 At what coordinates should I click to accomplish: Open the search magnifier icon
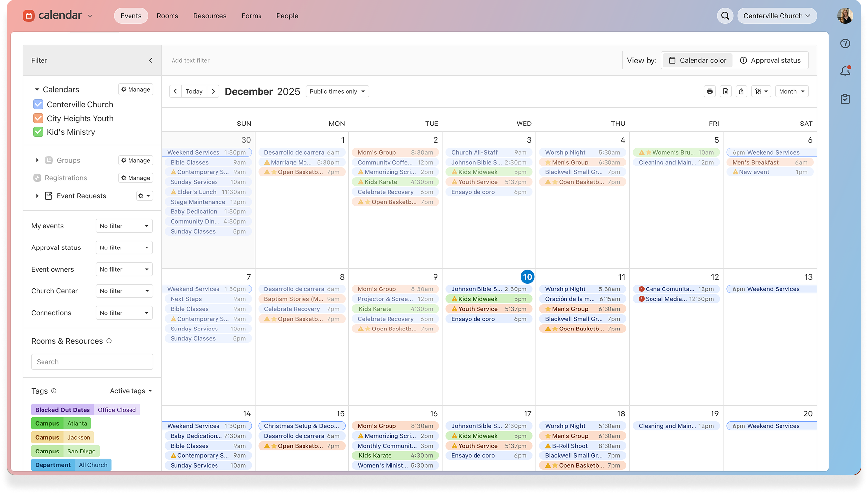tap(725, 16)
